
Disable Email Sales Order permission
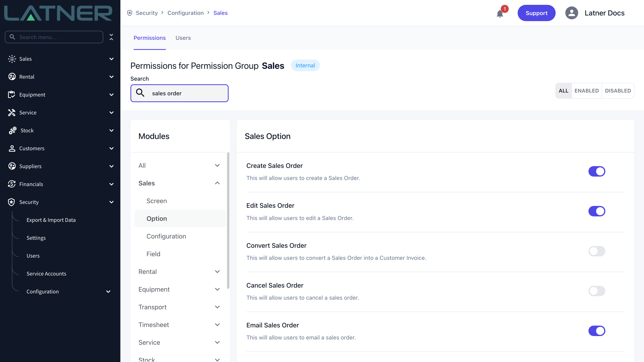coord(597,331)
